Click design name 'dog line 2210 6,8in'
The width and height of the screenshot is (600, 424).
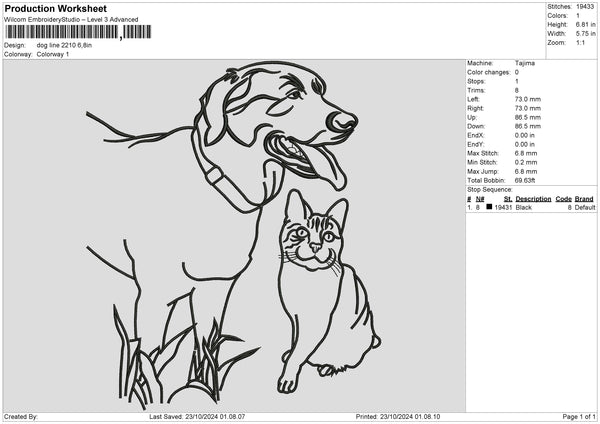click(x=64, y=45)
